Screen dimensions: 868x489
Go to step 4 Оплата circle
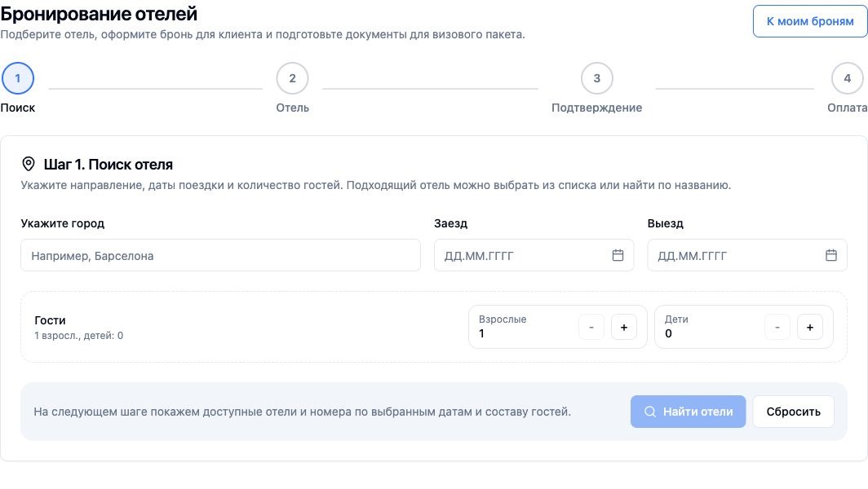[x=847, y=78]
